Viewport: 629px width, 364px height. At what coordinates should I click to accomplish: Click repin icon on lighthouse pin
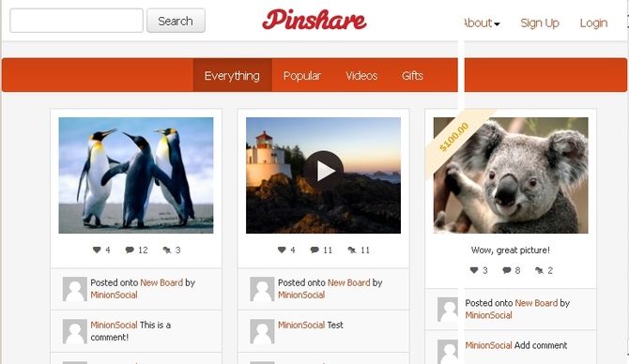352,250
